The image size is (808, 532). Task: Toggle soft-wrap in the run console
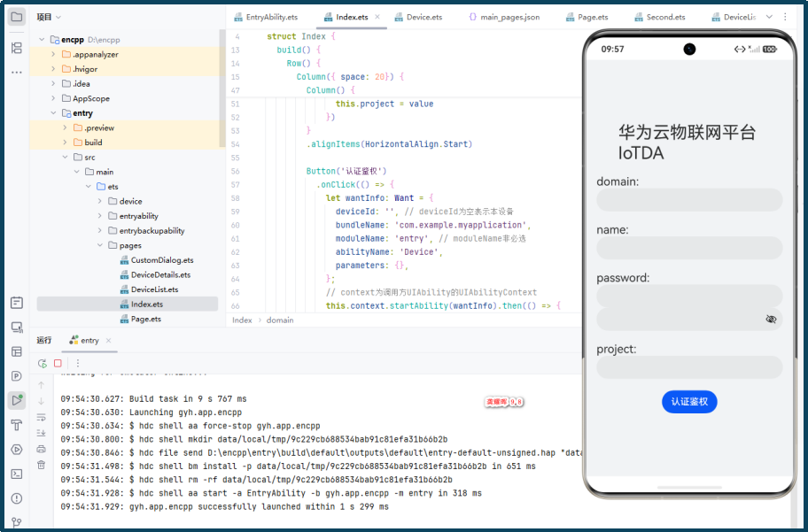pos(42,417)
